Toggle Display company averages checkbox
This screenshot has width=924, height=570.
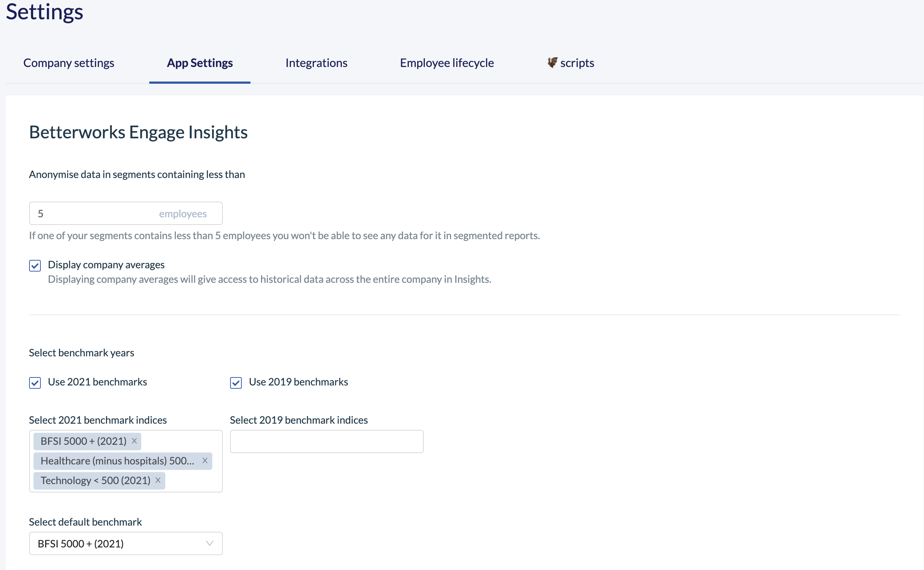click(35, 265)
